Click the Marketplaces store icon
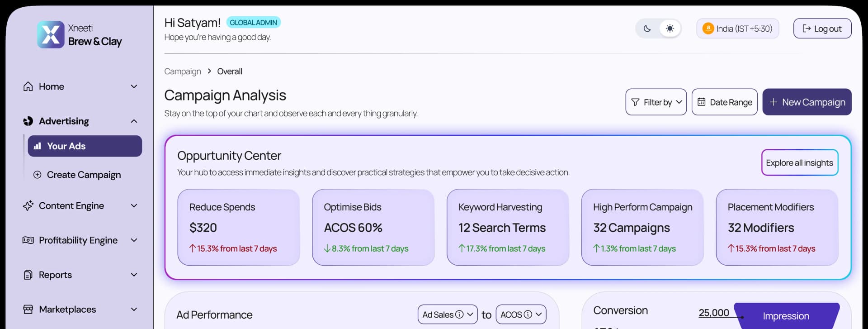 (28, 310)
